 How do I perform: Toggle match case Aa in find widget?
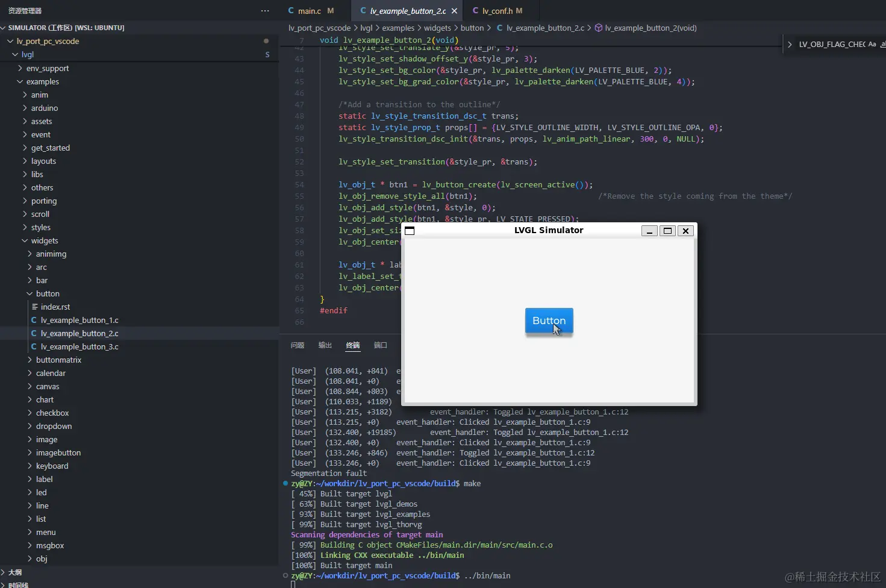point(872,44)
